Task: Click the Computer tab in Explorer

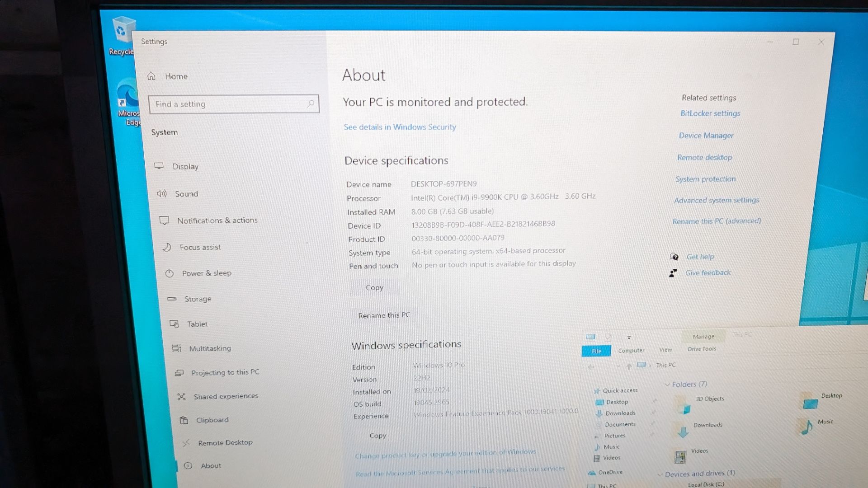Action: point(631,350)
